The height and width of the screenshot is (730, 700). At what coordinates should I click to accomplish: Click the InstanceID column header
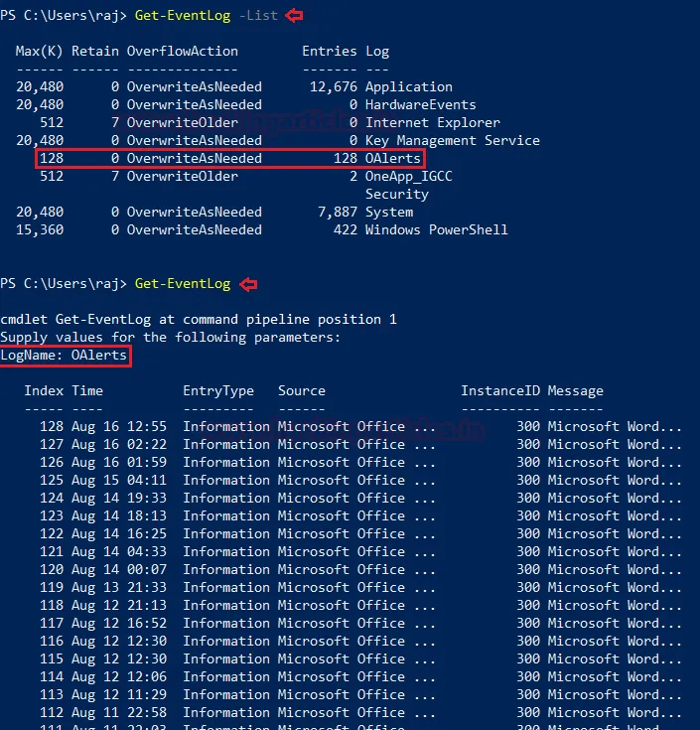[x=499, y=390]
